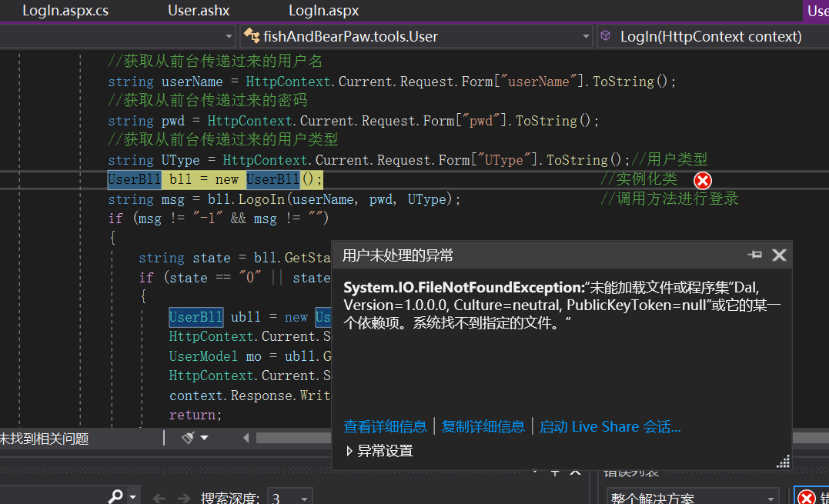
Task: Click the comment //实例化类
Action: click(x=639, y=179)
